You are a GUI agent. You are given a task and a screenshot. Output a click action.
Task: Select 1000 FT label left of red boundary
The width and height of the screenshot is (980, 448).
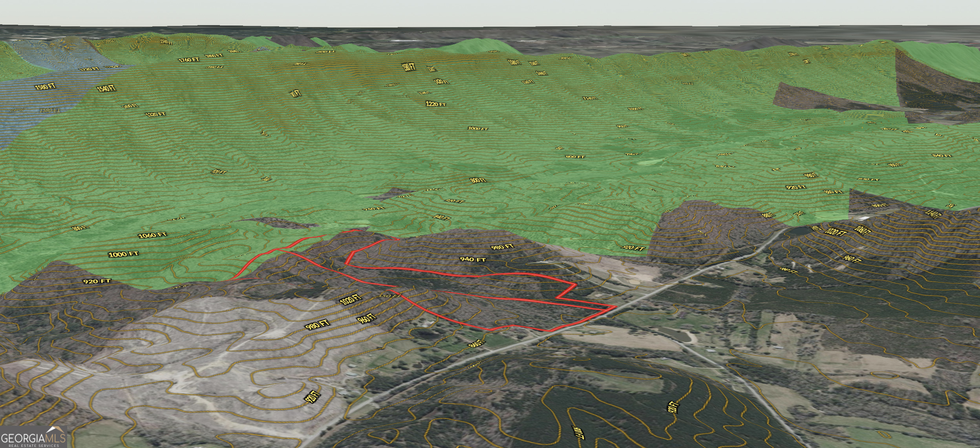pos(123,254)
